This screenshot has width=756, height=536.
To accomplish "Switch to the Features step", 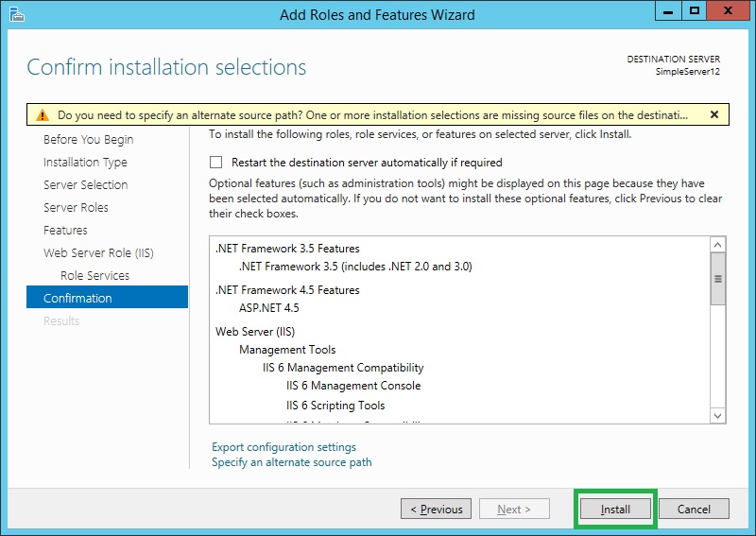I will click(x=65, y=231).
